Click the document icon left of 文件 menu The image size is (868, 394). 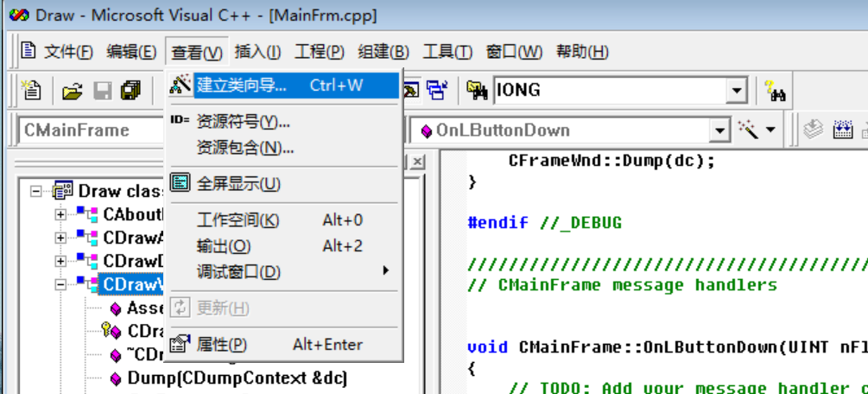29,50
